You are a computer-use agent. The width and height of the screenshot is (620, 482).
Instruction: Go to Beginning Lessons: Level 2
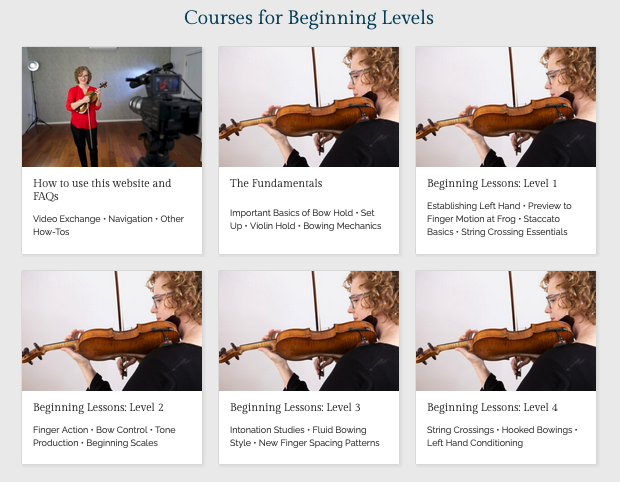click(x=98, y=407)
